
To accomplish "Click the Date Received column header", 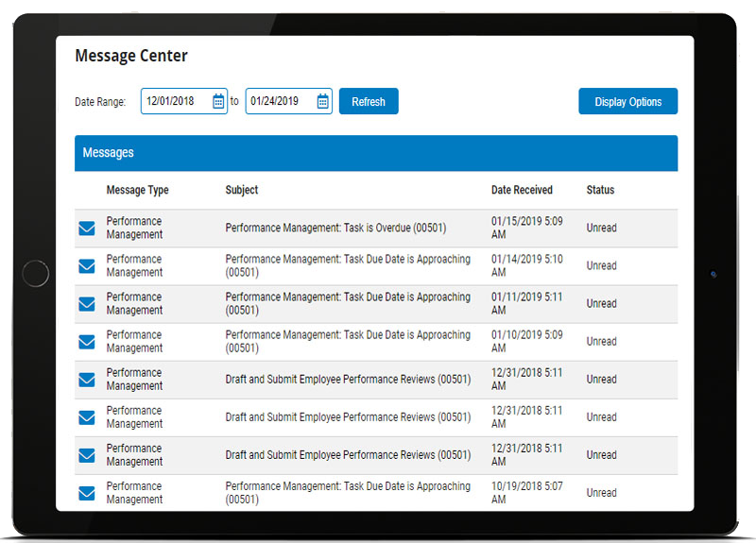I will point(523,190).
